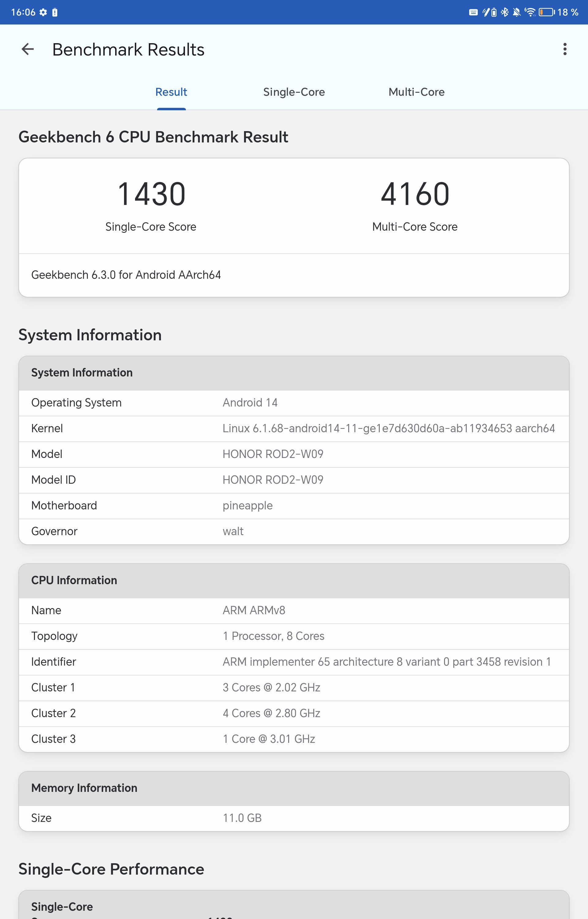Tap the Bluetooth status icon
This screenshot has height=919, width=588.
(505, 12)
